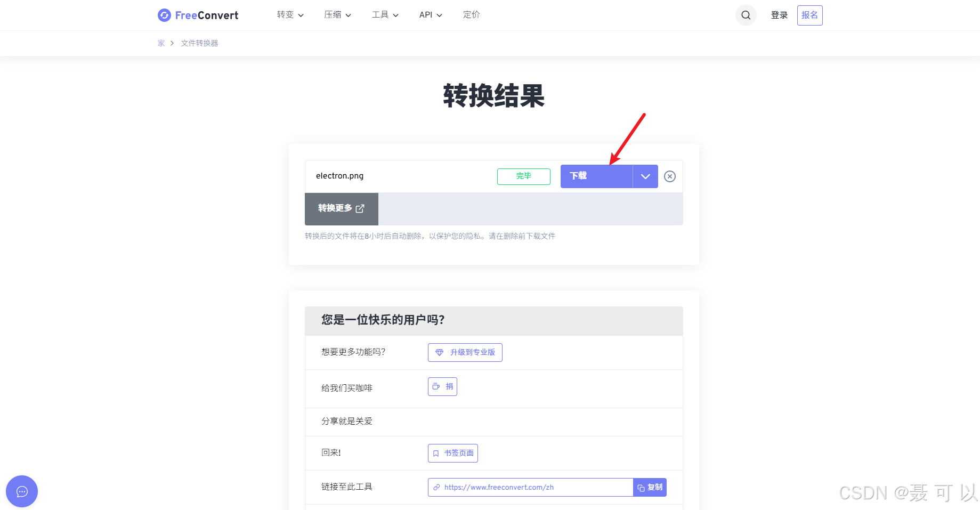This screenshot has width=980, height=510.
Task: Open the search magnifier icon
Action: (746, 15)
